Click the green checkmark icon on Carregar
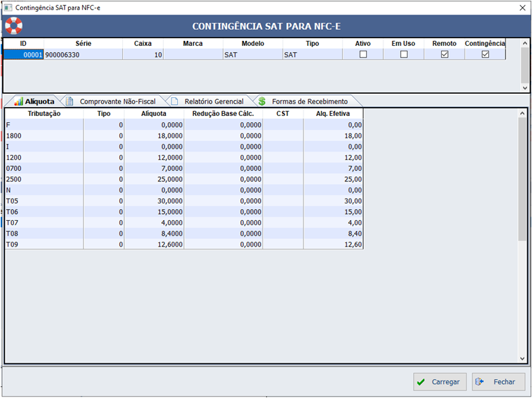This screenshot has height=398, width=532. [x=421, y=382]
